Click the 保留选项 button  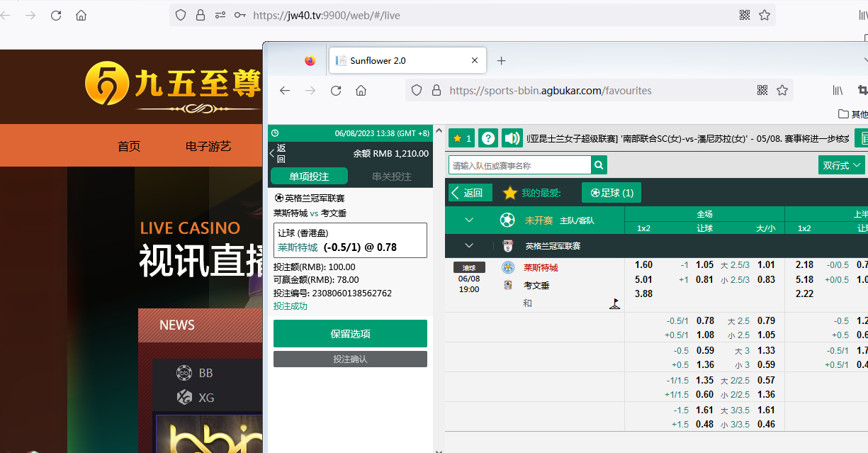point(350,334)
